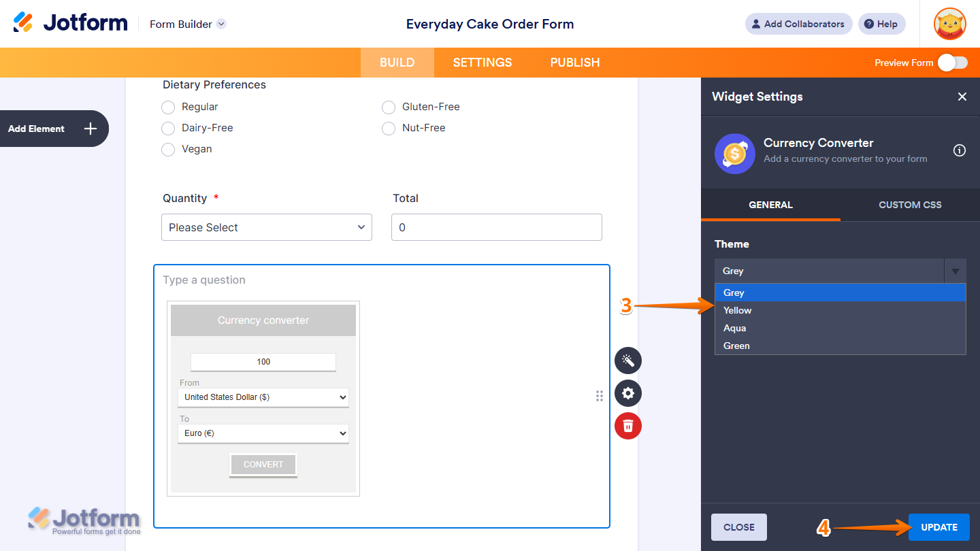Open the Quantity Please Select dropdown
Image resolution: width=980 pixels, height=551 pixels.
(266, 227)
